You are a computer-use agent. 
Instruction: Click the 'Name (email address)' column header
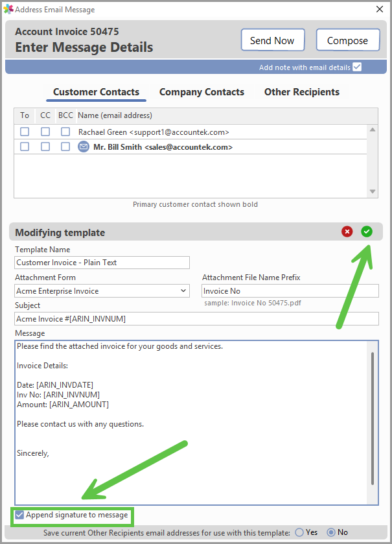pos(115,115)
